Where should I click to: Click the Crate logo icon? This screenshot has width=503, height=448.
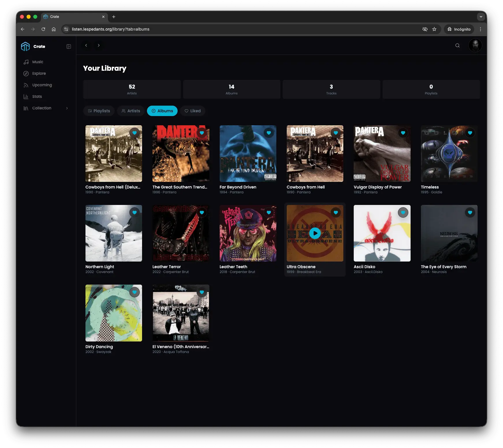point(25,46)
